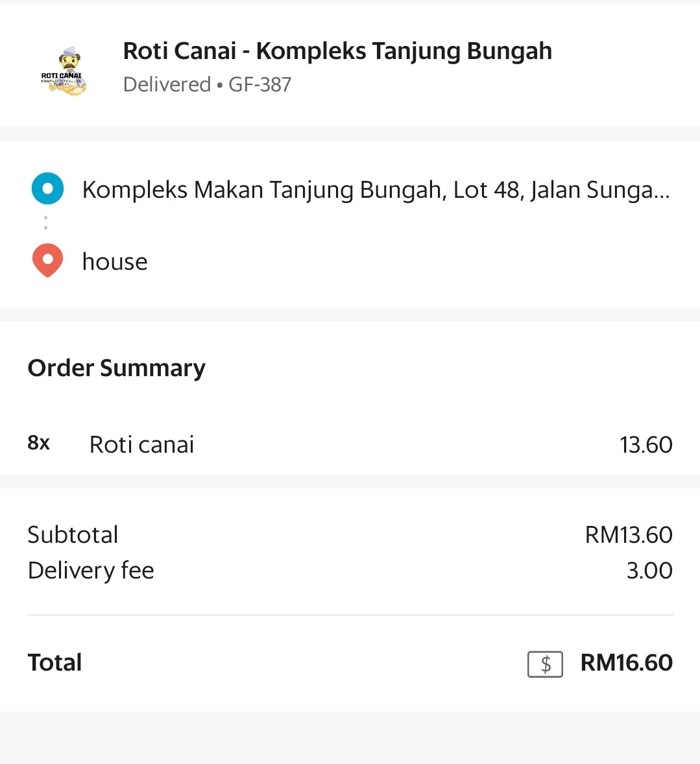The width and height of the screenshot is (700, 764).
Task: Tap the Delivered GF-387 order status
Action: 207,85
